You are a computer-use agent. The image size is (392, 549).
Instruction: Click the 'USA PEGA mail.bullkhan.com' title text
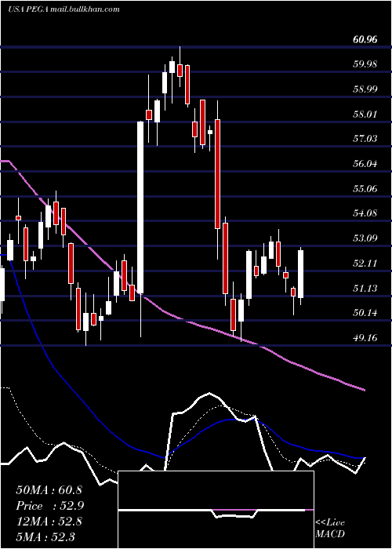[x=64, y=9]
